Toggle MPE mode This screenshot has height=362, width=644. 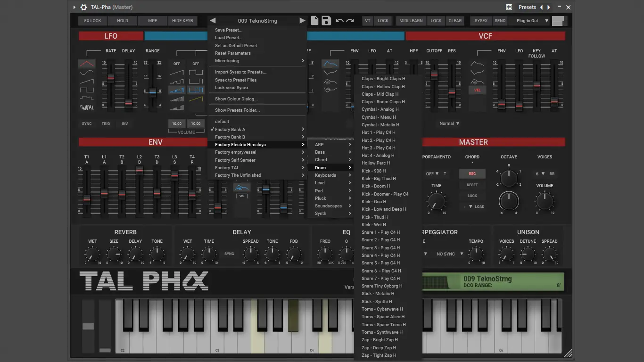(x=152, y=21)
